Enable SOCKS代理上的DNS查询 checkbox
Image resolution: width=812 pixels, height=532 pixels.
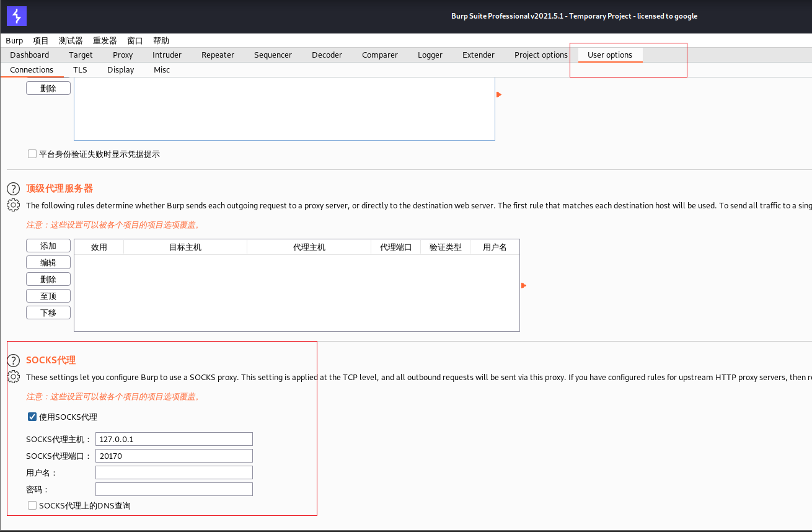(x=32, y=505)
